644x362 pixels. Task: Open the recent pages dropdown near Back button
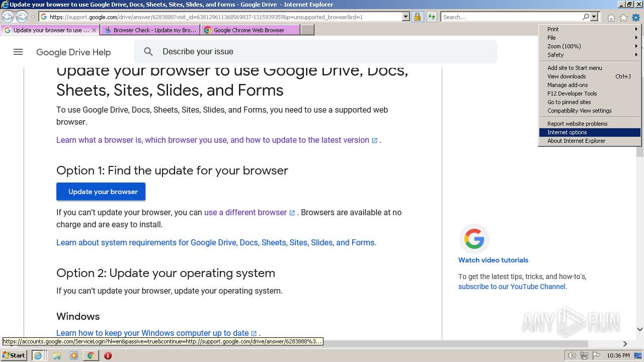33,17
